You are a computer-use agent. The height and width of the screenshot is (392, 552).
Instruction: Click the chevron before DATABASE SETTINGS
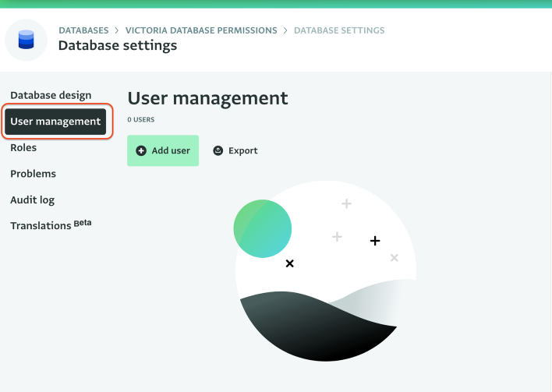(x=285, y=30)
